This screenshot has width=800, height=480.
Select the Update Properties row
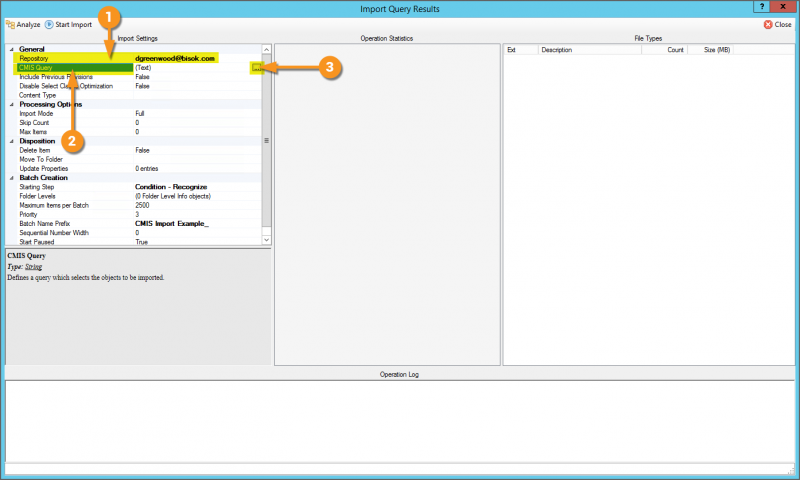click(138, 168)
